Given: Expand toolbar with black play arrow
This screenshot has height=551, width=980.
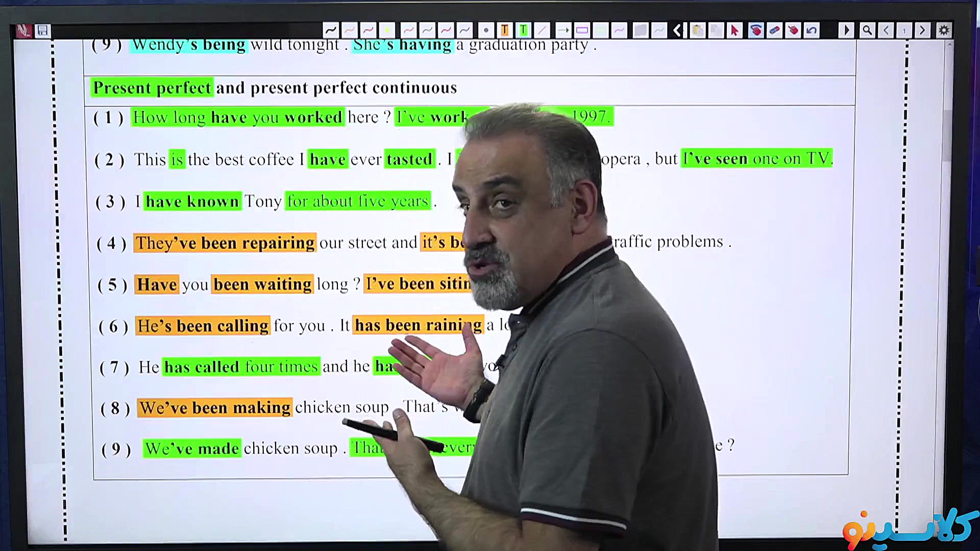Looking at the screenshot, I should click(846, 30).
